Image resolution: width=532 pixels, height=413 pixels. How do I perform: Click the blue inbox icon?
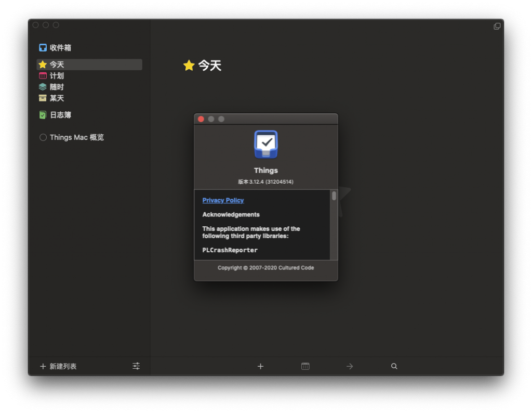point(43,47)
